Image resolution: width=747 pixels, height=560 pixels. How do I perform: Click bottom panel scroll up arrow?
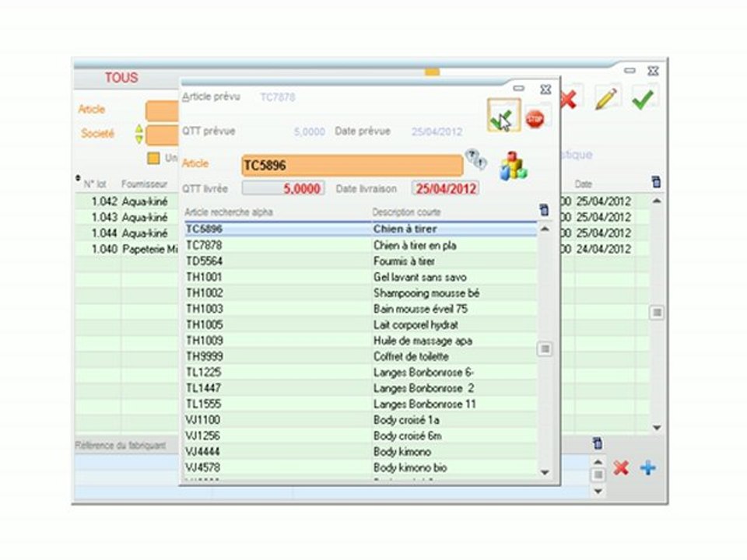click(x=598, y=462)
